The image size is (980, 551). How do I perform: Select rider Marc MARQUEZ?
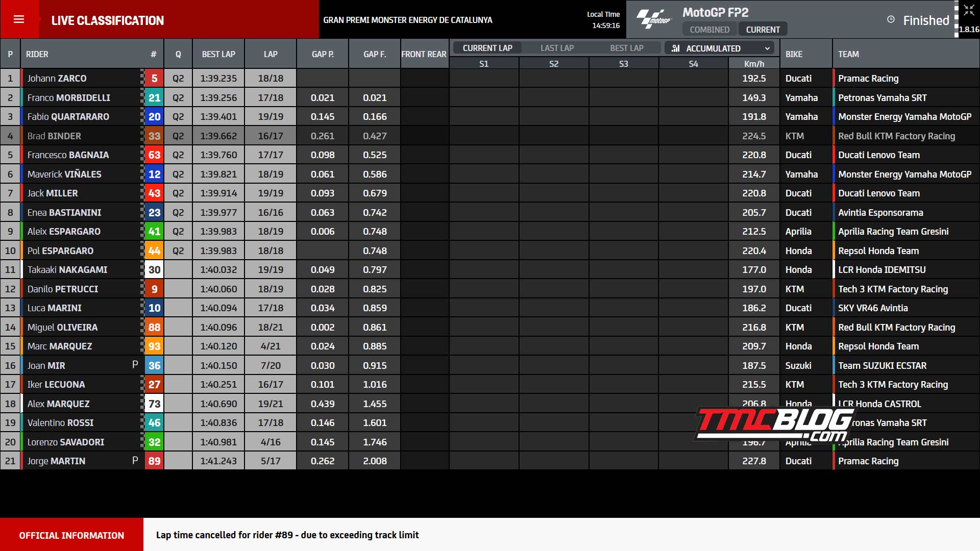[60, 346]
